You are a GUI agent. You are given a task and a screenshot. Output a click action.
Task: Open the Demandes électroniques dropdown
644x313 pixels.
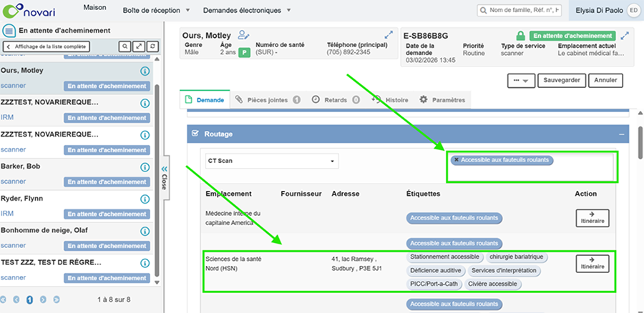point(247,11)
